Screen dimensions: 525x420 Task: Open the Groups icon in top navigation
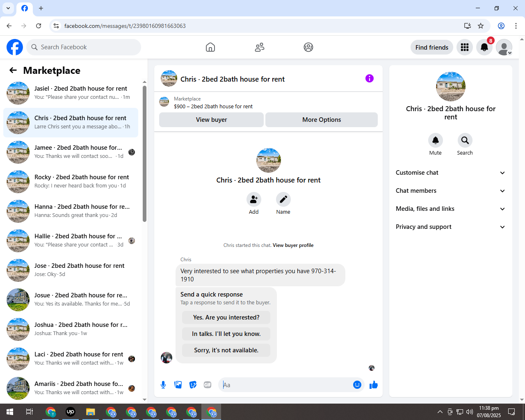pyautogui.click(x=308, y=47)
